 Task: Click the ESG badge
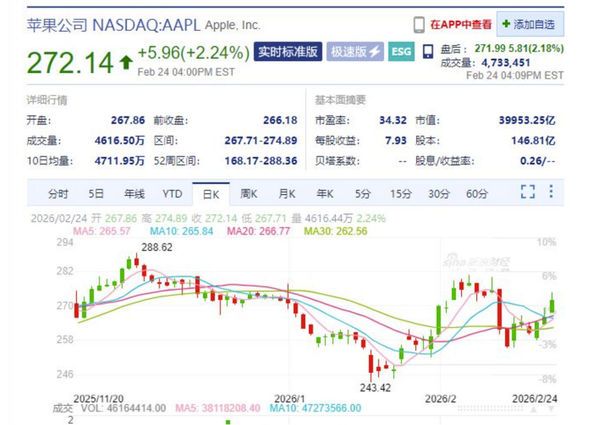coord(401,51)
